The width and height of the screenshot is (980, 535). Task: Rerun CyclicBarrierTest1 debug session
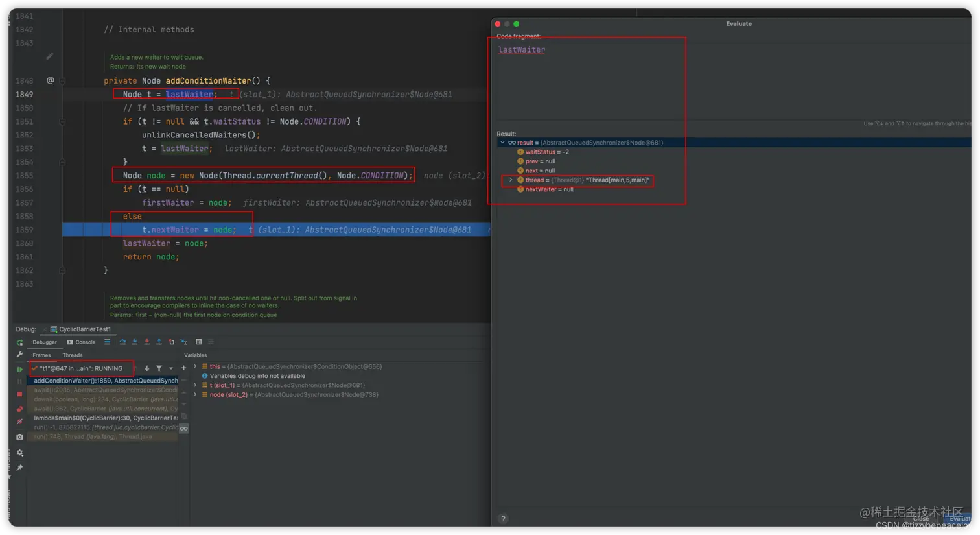pyautogui.click(x=19, y=342)
